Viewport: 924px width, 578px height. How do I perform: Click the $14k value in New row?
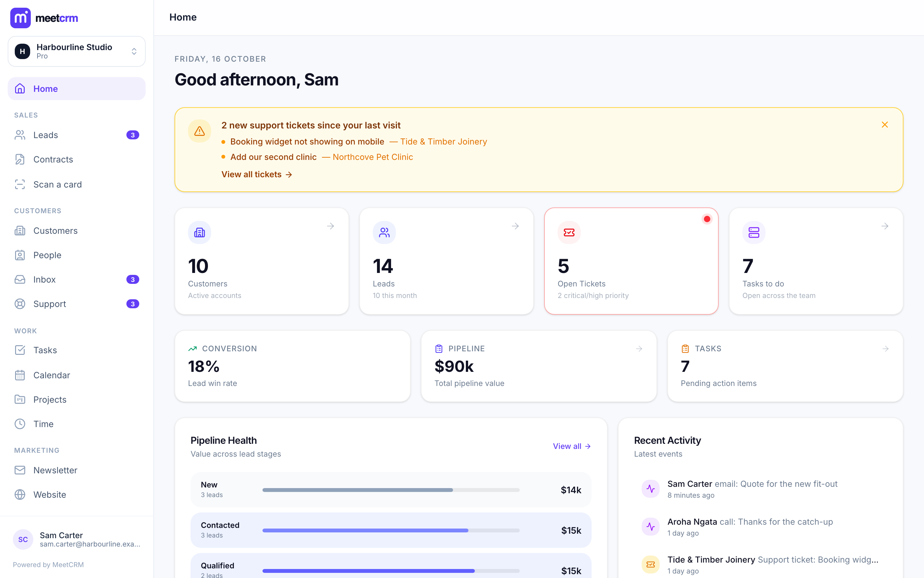[571, 490]
